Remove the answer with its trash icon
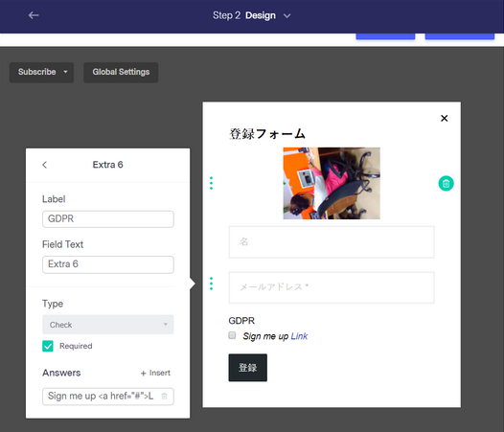The height and width of the screenshot is (432, 504). pos(164,396)
